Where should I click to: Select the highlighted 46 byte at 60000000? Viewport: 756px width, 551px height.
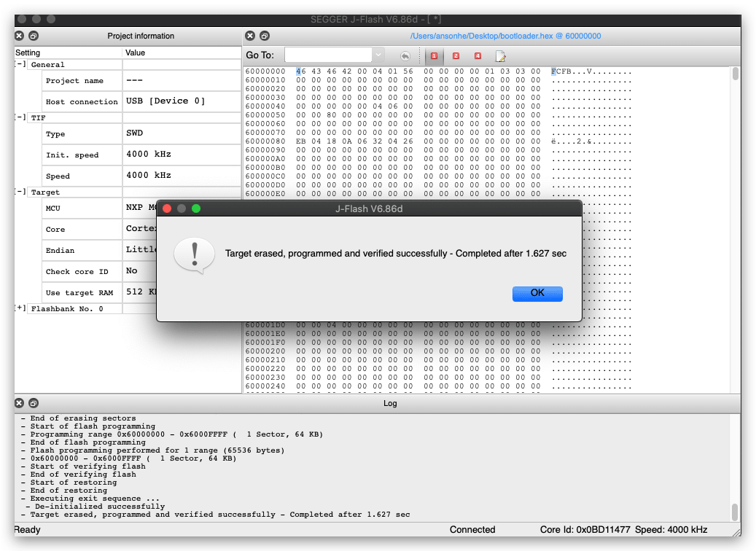coord(301,71)
